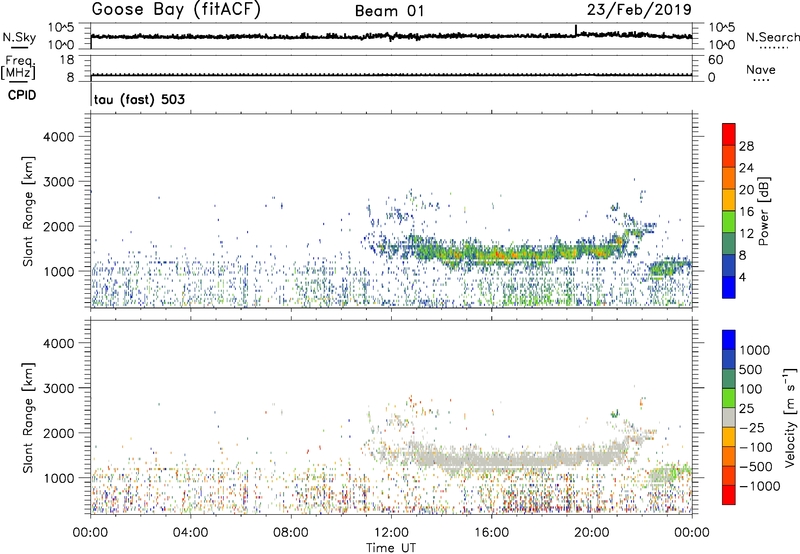
Task: Click the "Time UT" axis label
Action: 391,548
